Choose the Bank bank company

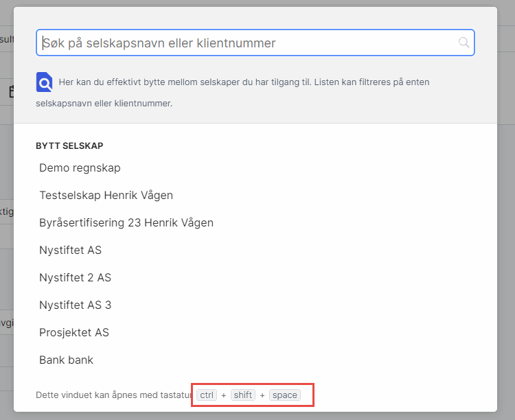[x=66, y=360]
